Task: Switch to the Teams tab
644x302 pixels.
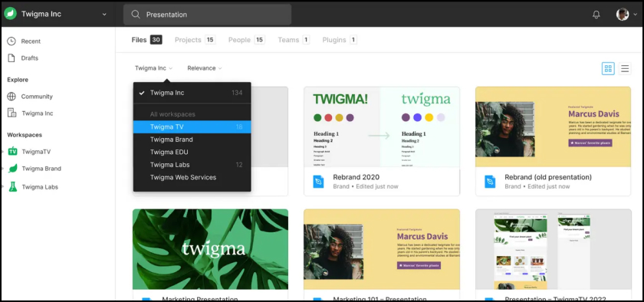Action: click(x=294, y=40)
